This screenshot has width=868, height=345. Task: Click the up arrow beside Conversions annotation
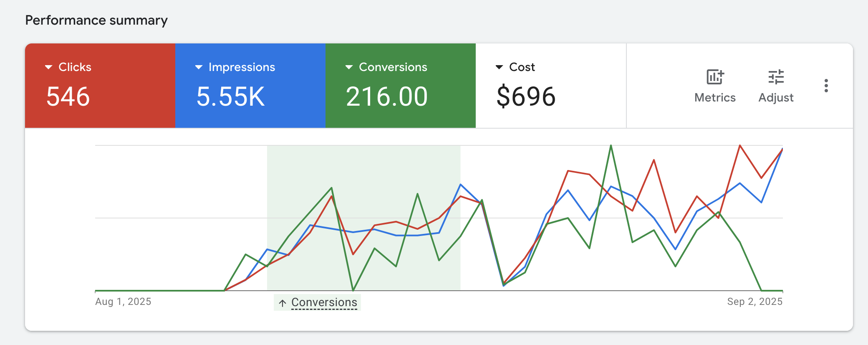click(283, 303)
